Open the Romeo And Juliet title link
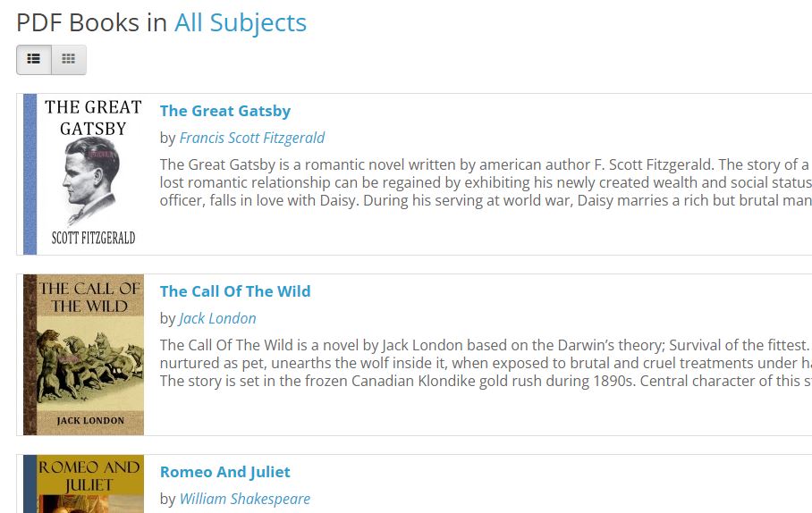 point(224,472)
